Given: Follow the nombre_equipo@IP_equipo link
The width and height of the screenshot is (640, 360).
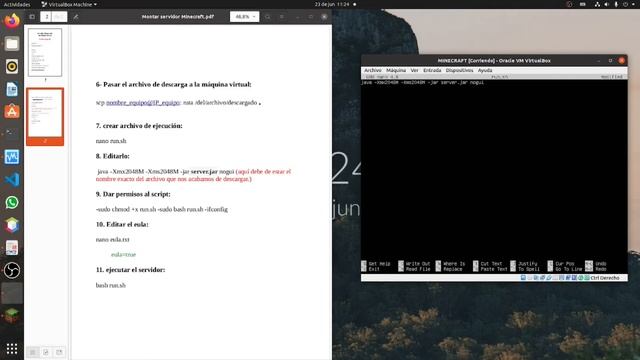Looking at the screenshot, I should click(x=143, y=102).
